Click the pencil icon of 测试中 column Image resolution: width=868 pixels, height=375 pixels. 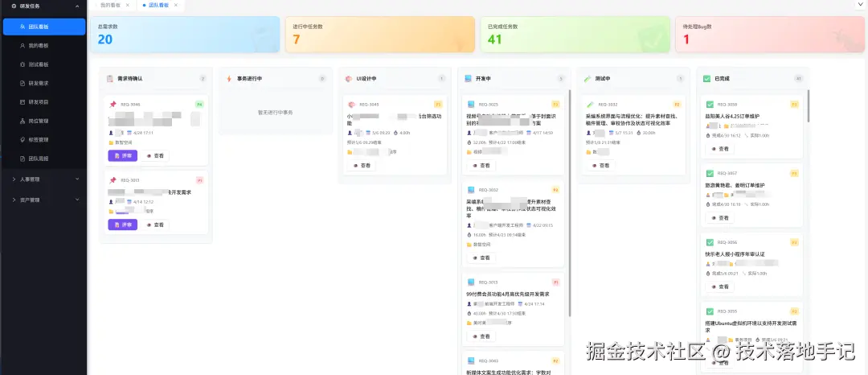[588, 79]
